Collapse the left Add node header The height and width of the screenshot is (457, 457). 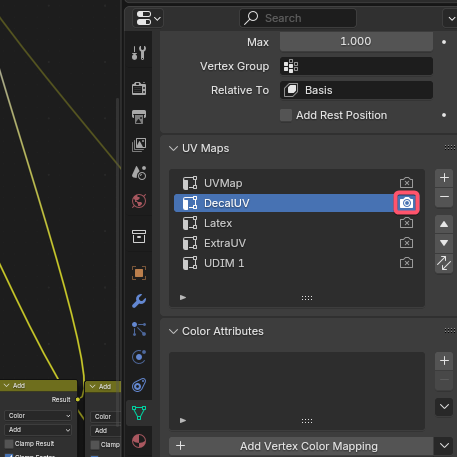(x=6, y=385)
